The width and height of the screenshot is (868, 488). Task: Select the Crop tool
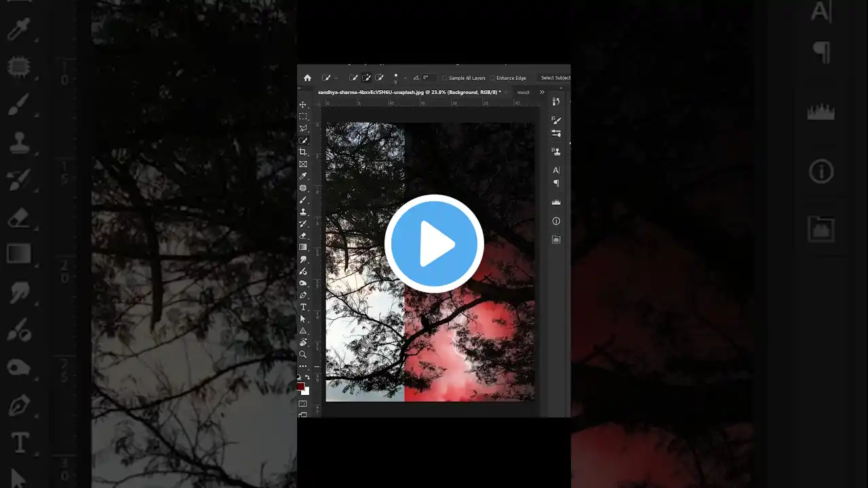click(x=303, y=152)
